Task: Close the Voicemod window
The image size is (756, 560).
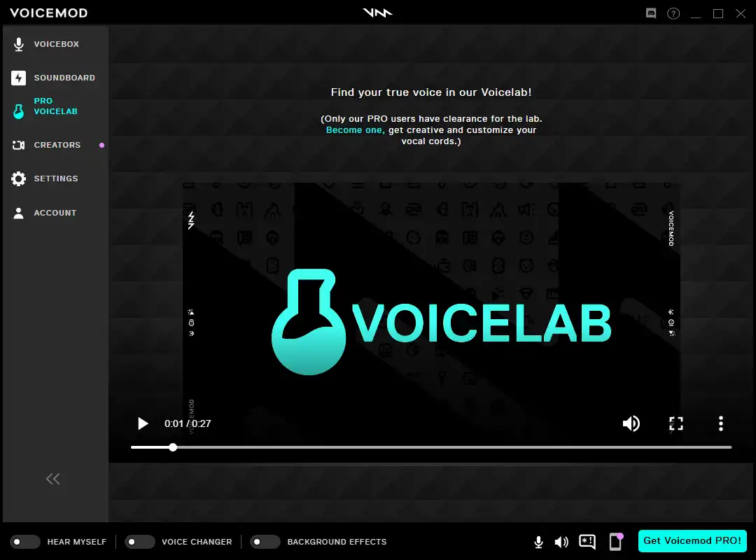Action: click(x=741, y=13)
